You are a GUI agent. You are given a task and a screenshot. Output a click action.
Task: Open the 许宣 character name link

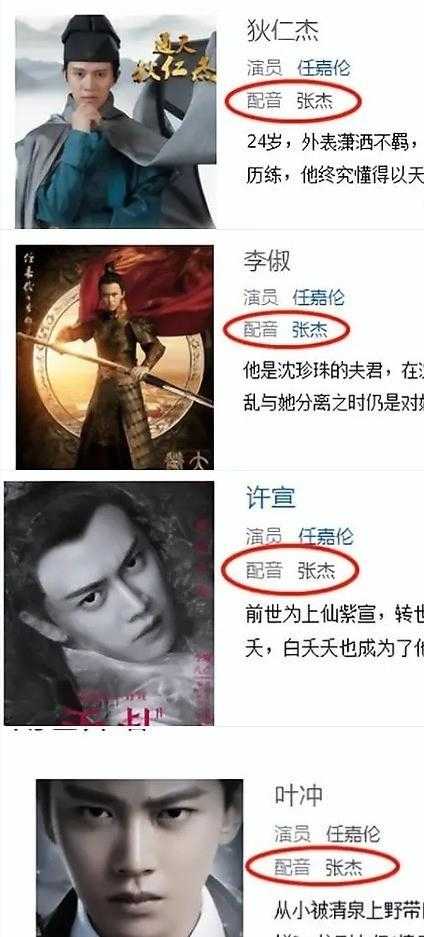pyautogui.click(x=271, y=497)
